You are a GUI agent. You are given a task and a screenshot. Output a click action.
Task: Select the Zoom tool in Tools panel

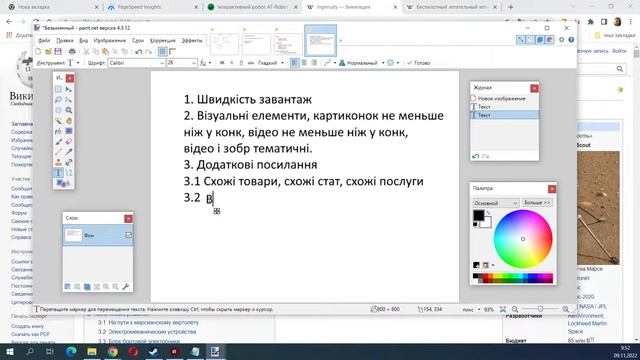69,110
